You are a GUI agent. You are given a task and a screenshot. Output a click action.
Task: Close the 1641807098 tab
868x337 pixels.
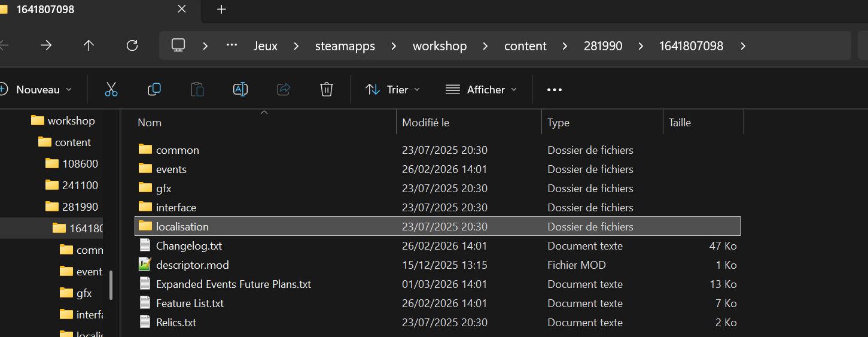pyautogui.click(x=182, y=9)
